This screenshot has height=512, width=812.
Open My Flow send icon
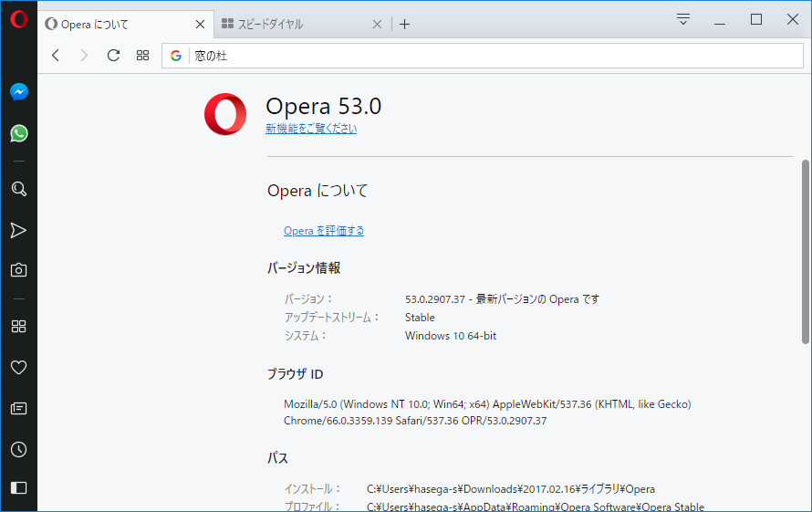coord(18,230)
